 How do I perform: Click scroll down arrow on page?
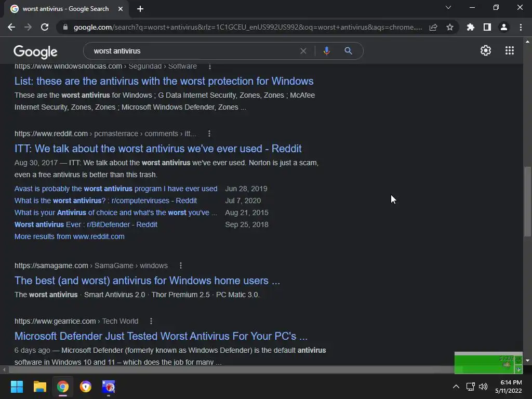527,361
